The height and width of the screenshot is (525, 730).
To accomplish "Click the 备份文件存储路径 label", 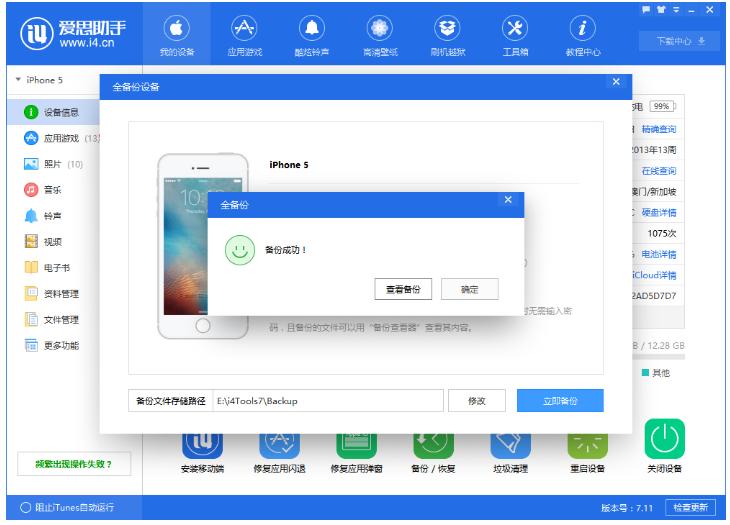I will (x=170, y=401).
